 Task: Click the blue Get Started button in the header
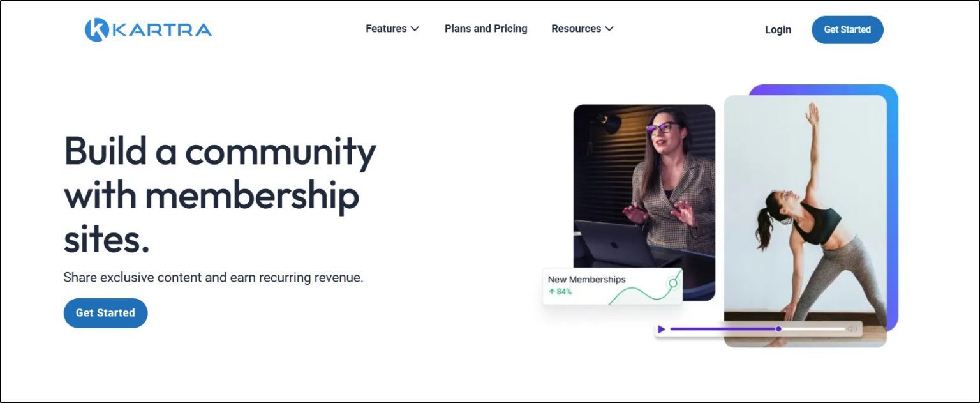[847, 29]
